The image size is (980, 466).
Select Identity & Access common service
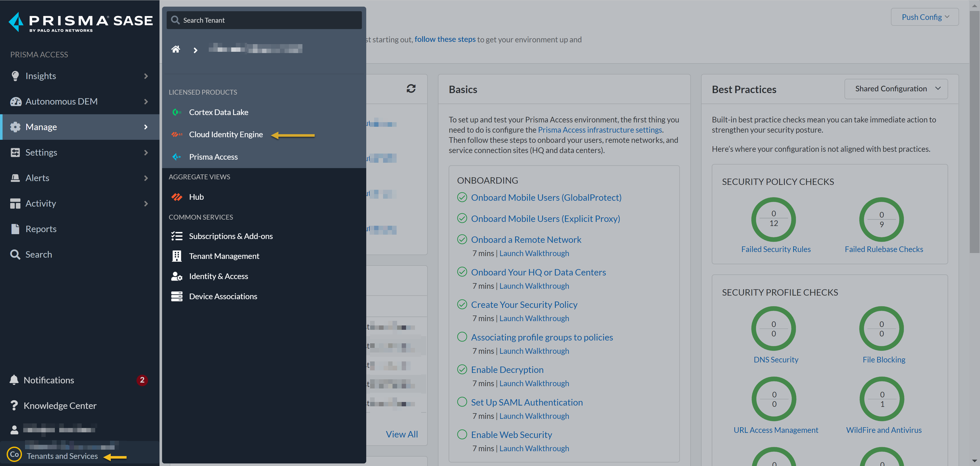pyautogui.click(x=219, y=276)
